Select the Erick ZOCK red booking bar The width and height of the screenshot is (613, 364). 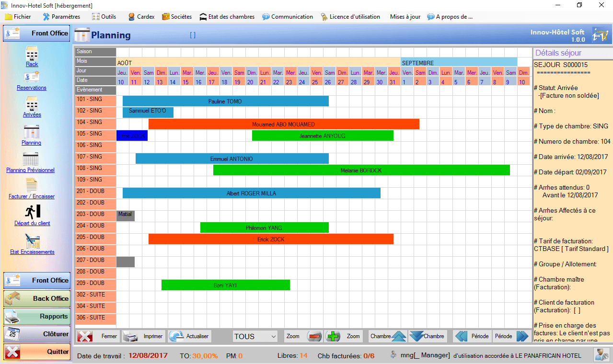point(271,239)
